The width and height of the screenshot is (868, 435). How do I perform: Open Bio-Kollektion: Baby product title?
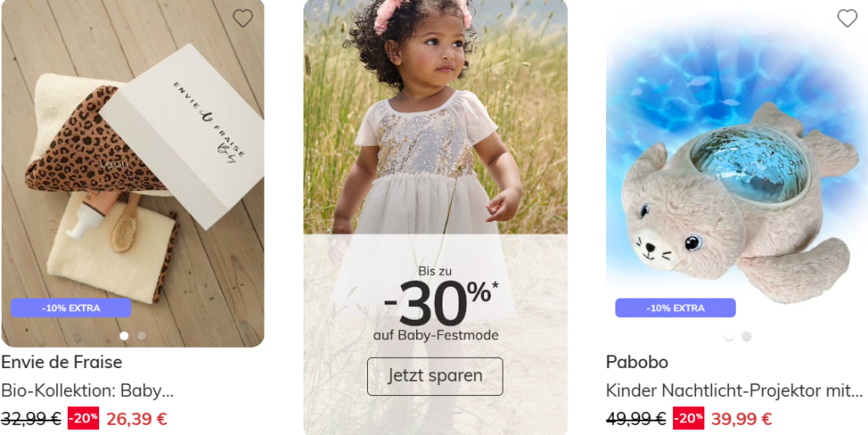(87, 391)
